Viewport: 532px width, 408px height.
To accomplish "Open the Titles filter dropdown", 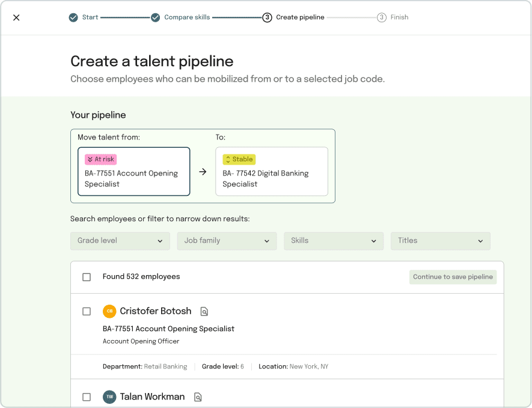I will pos(441,241).
